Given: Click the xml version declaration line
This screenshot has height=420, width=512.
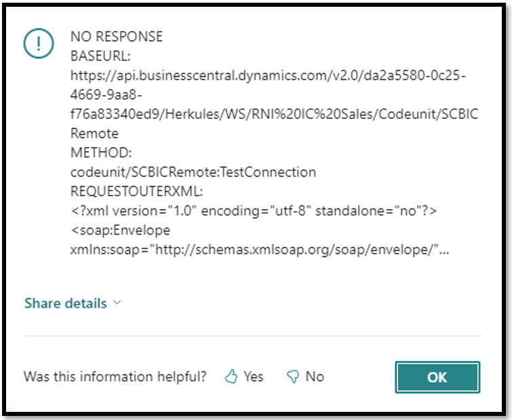Looking at the screenshot, I should tap(254, 211).
